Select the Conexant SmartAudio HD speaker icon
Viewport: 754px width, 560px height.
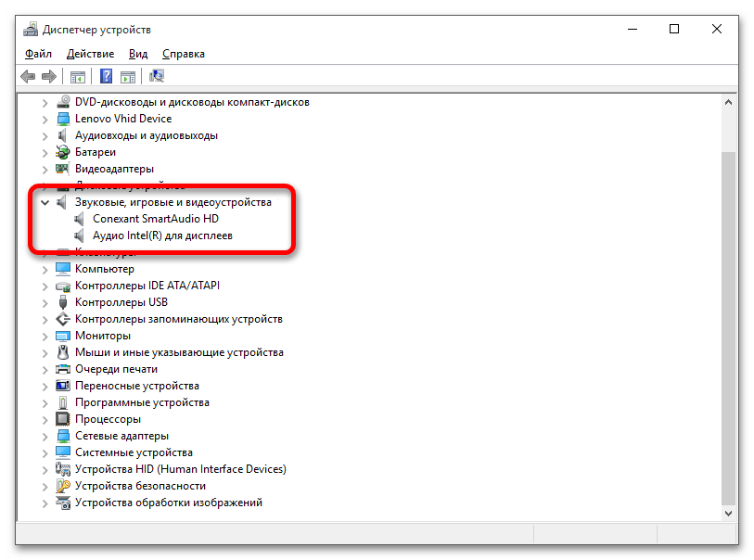[x=80, y=219]
